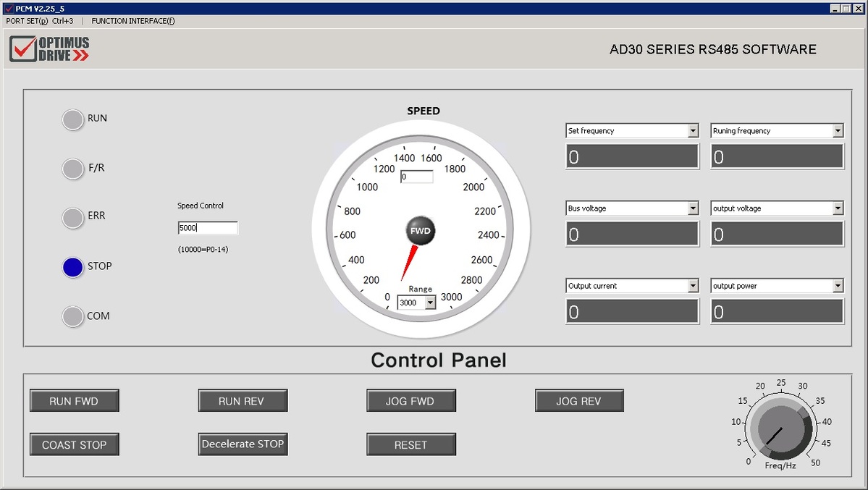Click the Speed Control input field
The width and height of the screenshot is (868, 490).
(x=208, y=228)
